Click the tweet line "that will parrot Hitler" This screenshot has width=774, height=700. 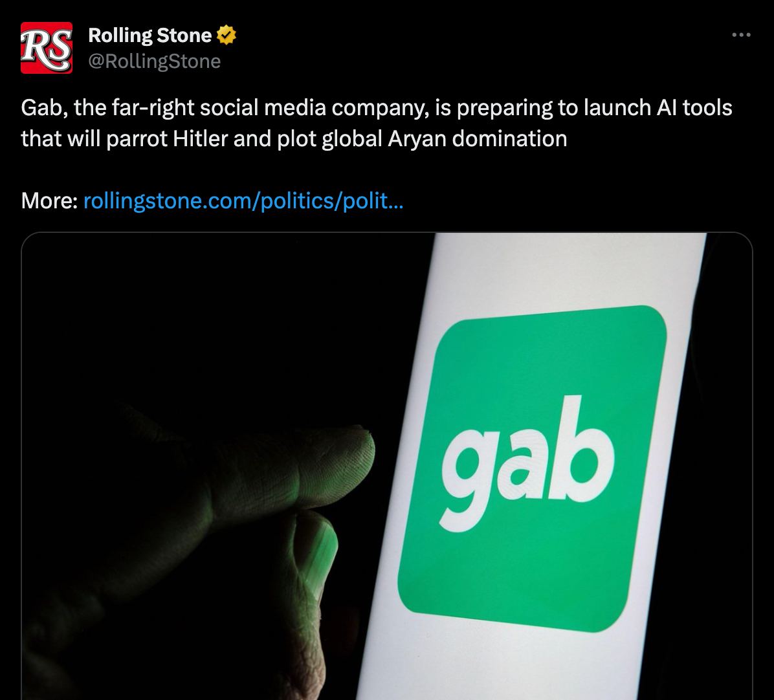294,138
